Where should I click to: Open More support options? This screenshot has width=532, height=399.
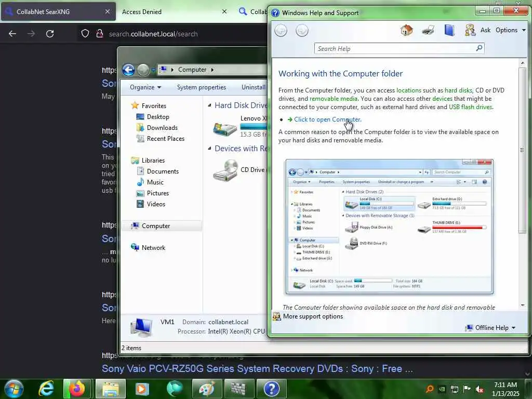tap(313, 316)
